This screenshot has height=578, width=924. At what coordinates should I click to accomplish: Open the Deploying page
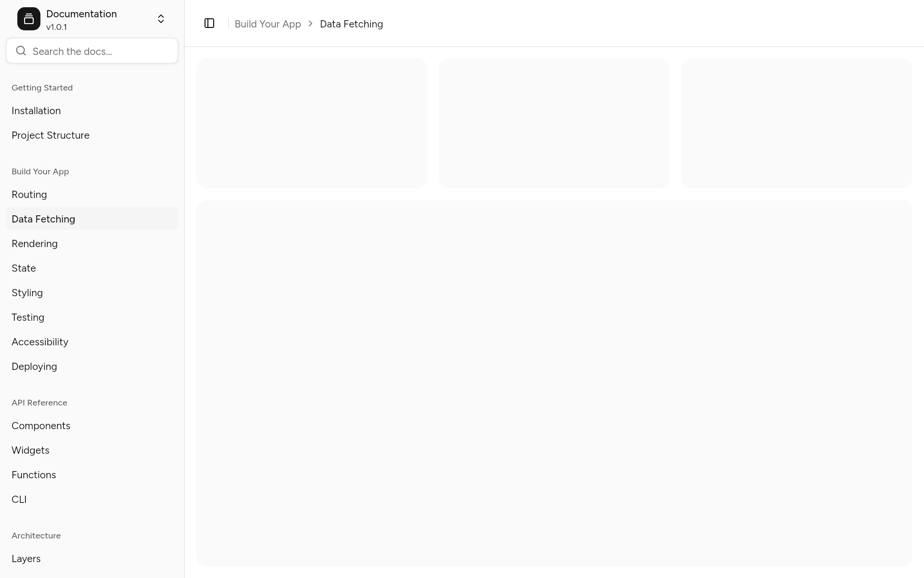point(92,367)
